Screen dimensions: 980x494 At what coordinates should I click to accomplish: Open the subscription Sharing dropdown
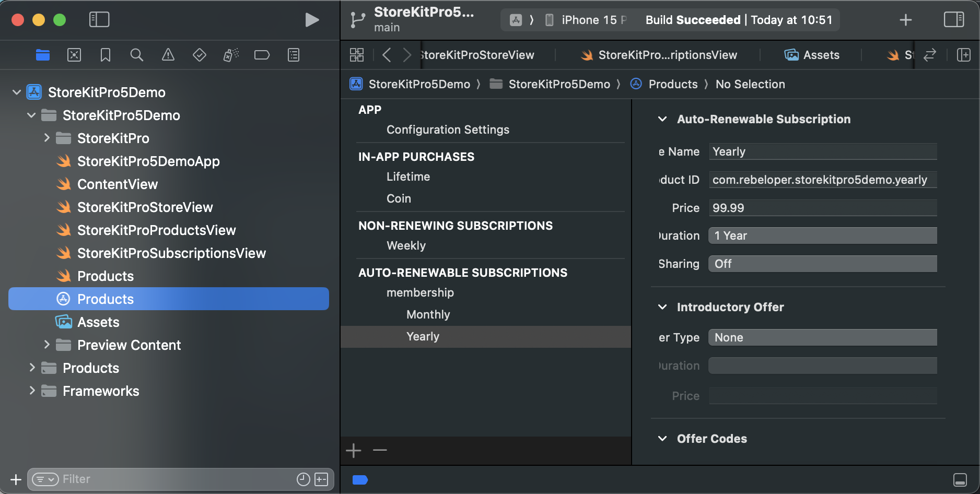tap(822, 264)
